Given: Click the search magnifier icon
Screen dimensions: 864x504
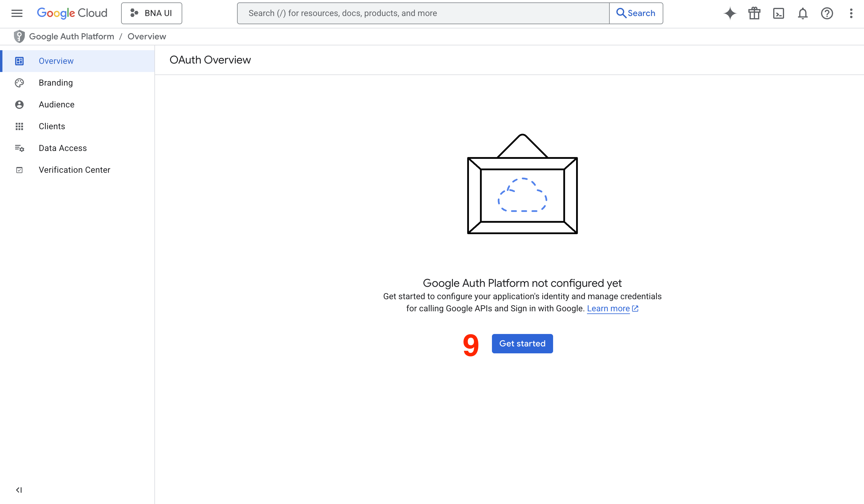Looking at the screenshot, I should (621, 13).
